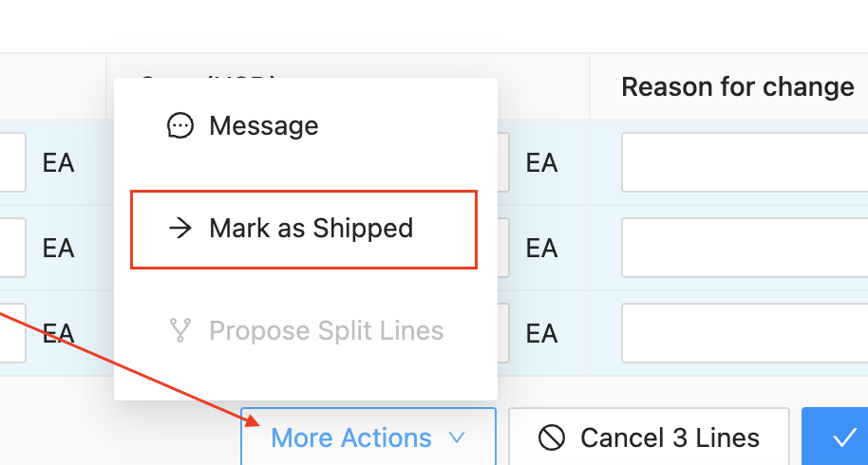Click the first row Reason for change field
The width and height of the screenshot is (868, 465).
[x=745, y=162]
